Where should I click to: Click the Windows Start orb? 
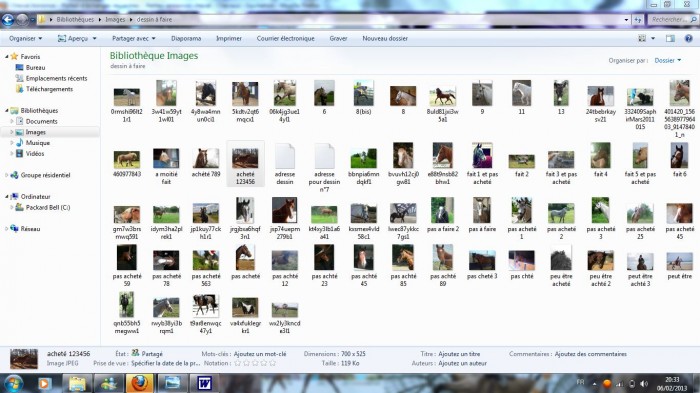pyautogui.click(x=12, y=383)
